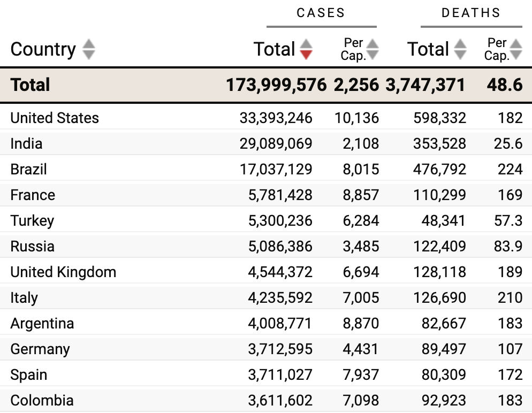Click the bold Total summary row label
The width and height of the screenshot is (532, 413).
click(x=31, y=85)
